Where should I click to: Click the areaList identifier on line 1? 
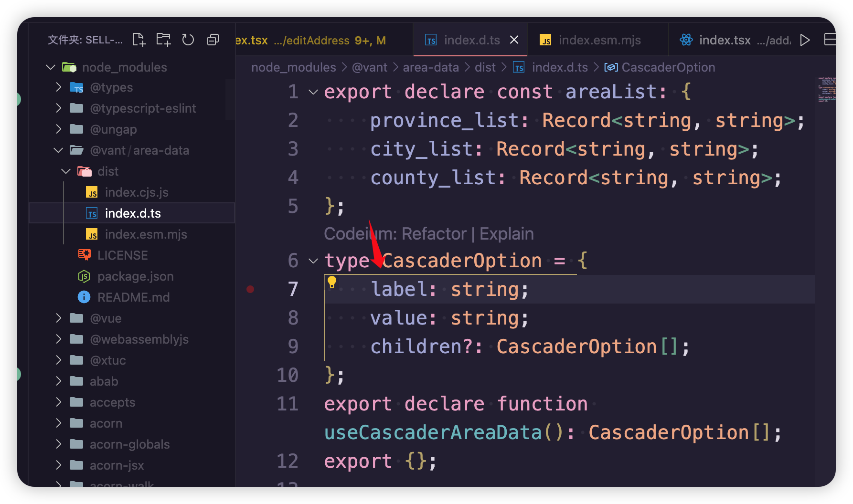click(611, 92)
